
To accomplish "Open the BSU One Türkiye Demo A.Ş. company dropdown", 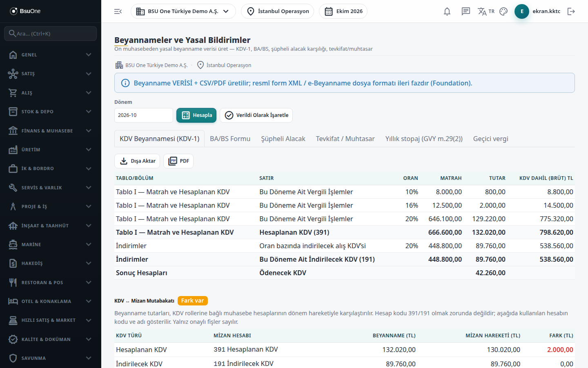I will pos(183,11).
